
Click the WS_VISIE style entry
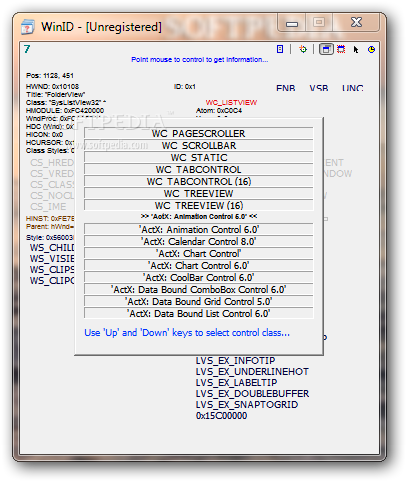[x=52, y=259]
